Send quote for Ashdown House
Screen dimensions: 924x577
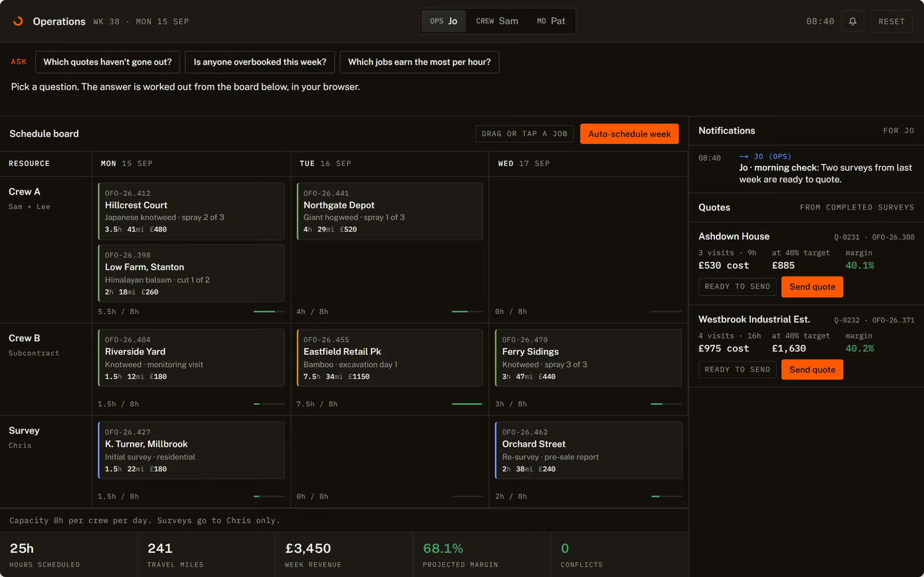coord(812,287)
